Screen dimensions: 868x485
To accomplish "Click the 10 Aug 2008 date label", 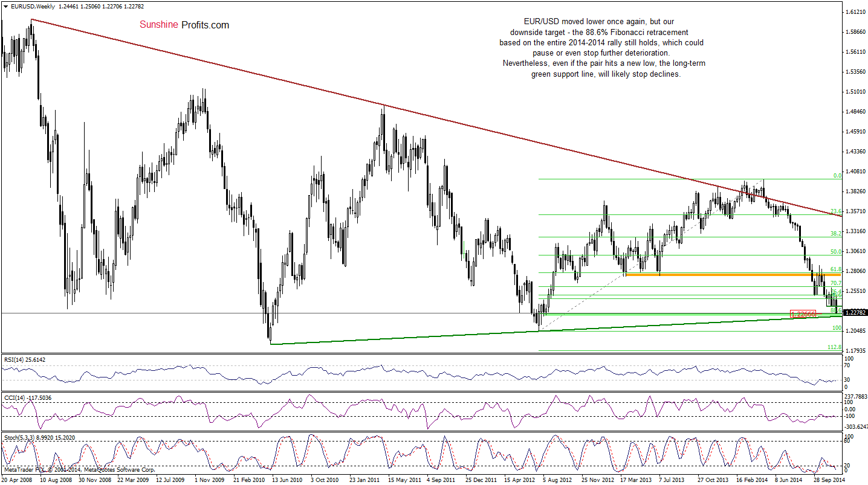I will (57, 480).
